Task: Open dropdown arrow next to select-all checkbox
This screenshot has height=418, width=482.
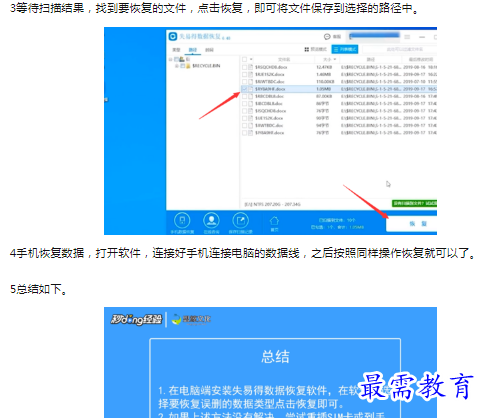Action: pyautogui.click(x=251, y=59)
